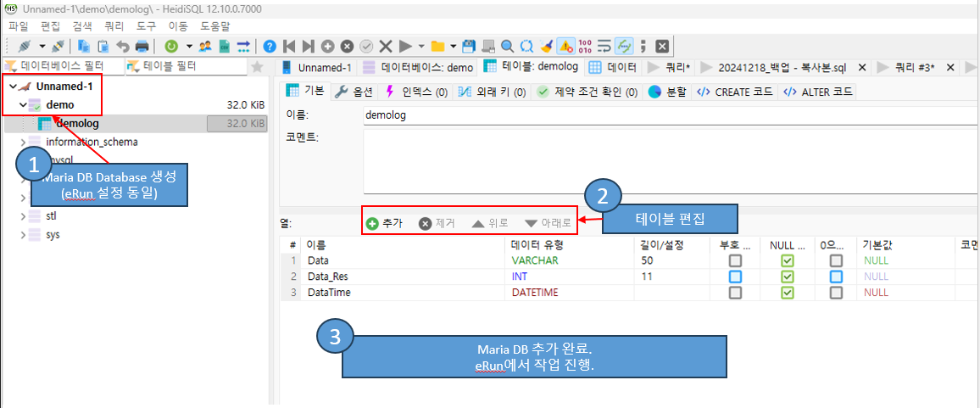
Task: Click the 이름 field containing demolog
Action: (x=671, y=115)
